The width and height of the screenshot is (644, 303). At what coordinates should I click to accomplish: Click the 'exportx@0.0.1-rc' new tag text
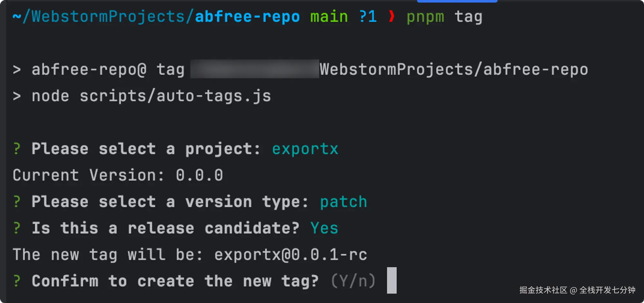pyautogui.click(x=290, y=255)
